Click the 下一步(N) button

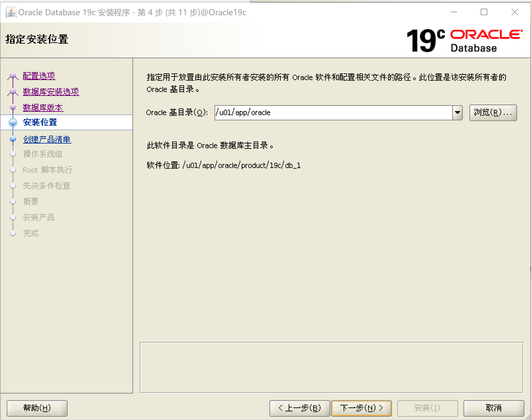[362, 408]
